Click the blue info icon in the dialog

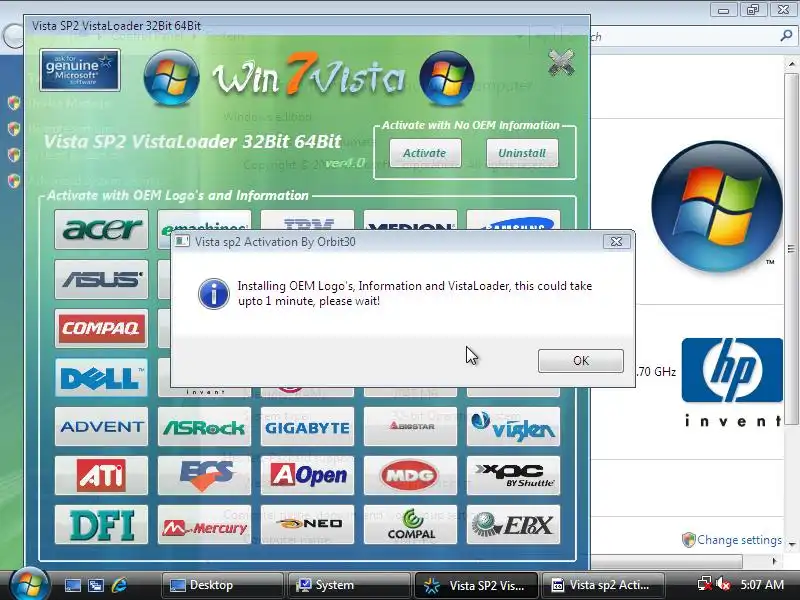pos(214,293)
